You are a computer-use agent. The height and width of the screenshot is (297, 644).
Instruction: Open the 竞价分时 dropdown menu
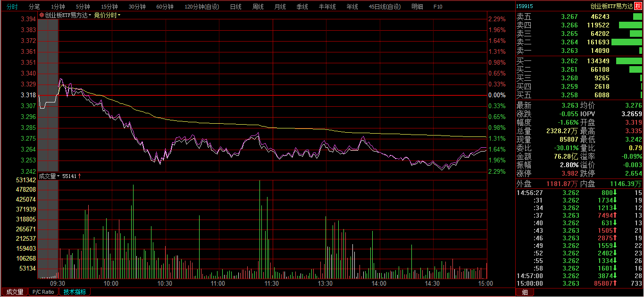click(x=107, y=15)
